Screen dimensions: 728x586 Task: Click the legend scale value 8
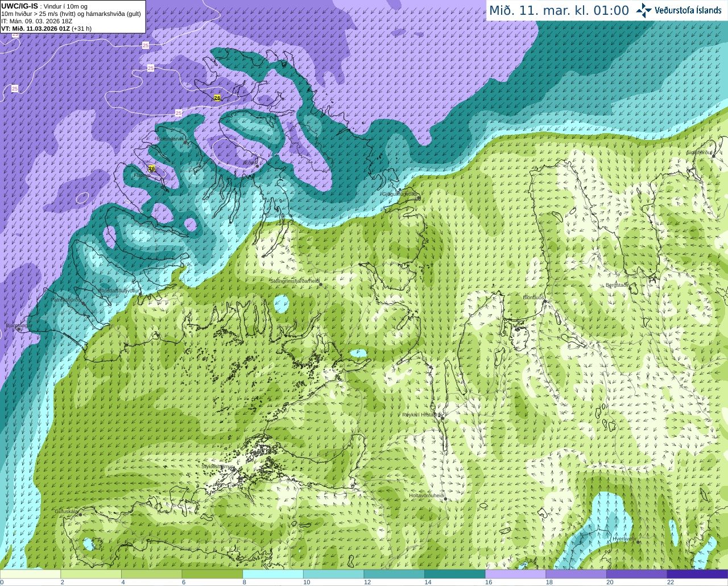click(244, 582)
